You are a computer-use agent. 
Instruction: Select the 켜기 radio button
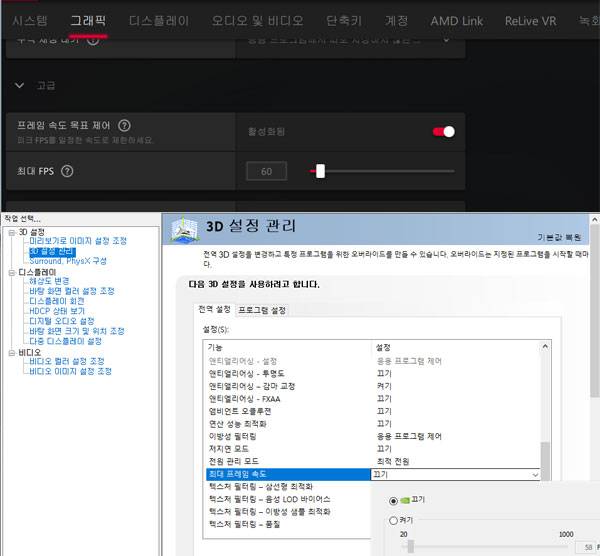point(393,520)
